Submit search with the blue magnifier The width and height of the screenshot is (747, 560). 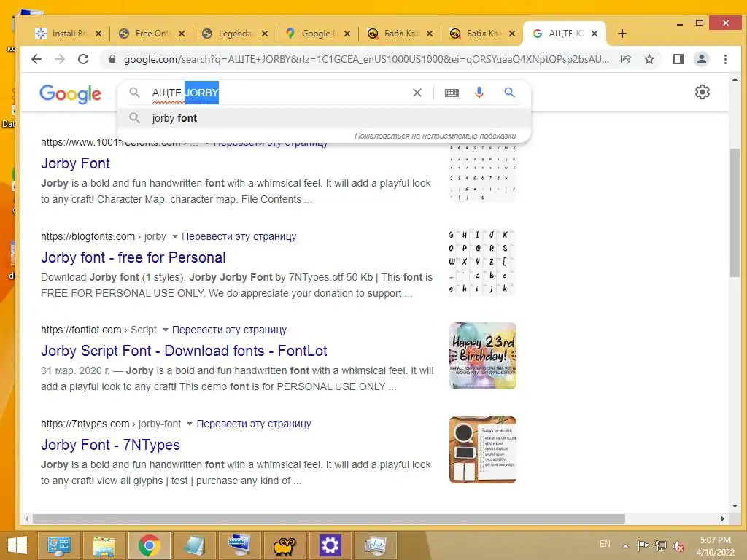509,93
